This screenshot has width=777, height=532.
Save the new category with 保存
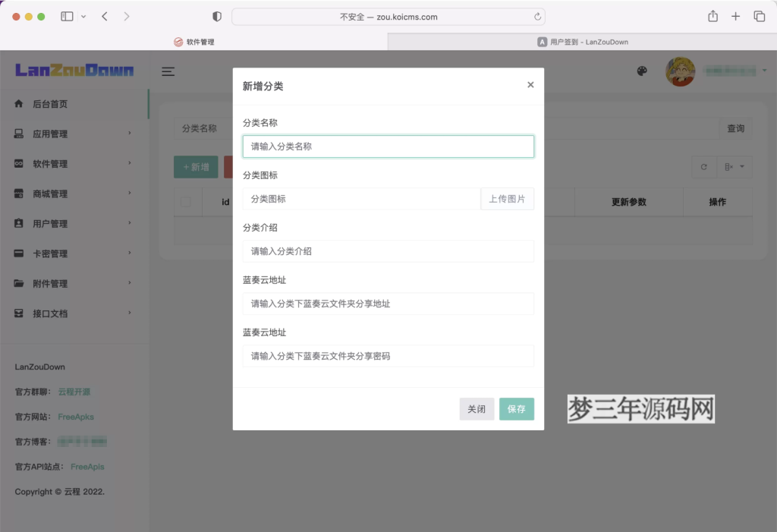pos(517,408)
